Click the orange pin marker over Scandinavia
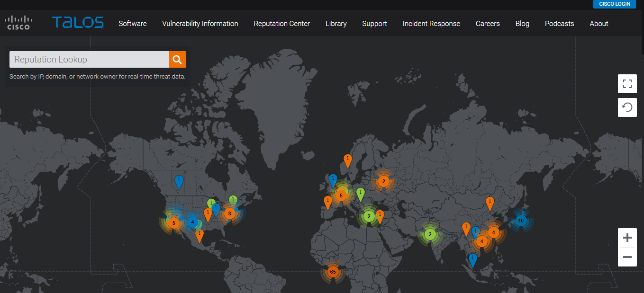Image resolution: width=644 pixels, height=293 pixels. (347, 160)
